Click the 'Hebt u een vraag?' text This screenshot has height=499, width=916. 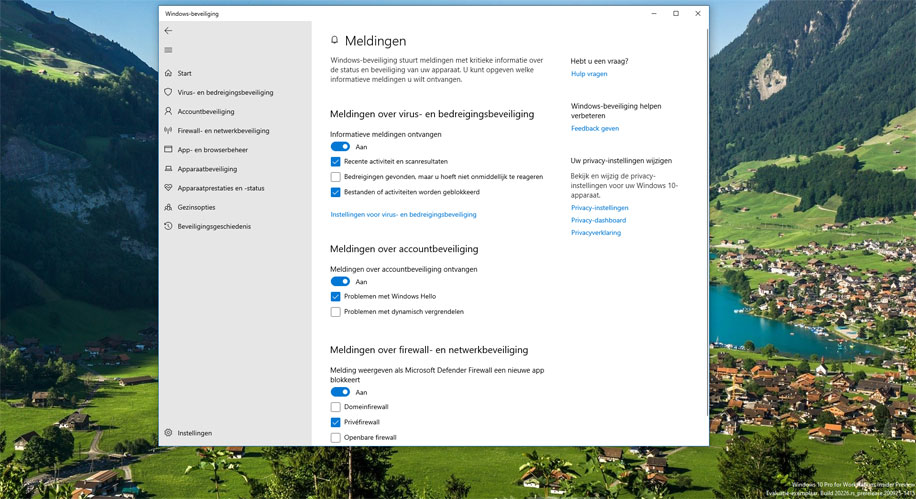coord(599,61)
